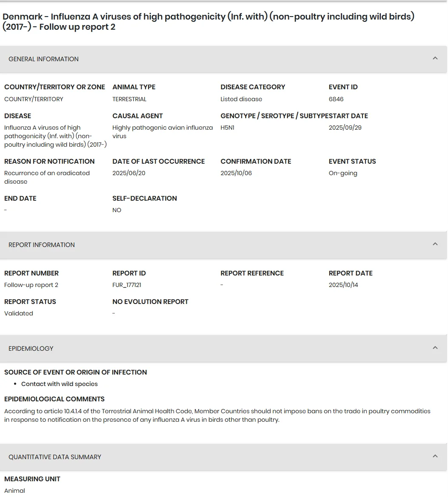Click the start date 2025/09/29
Viewport: 448px width, 497px height.
(345, 128)
